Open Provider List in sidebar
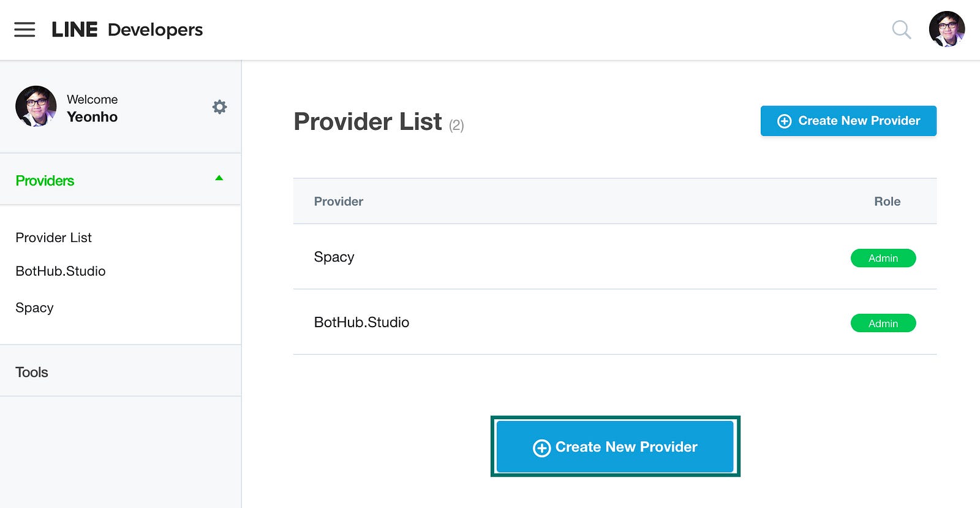This screenshot has height=508, width=980. tap(54, 237)
